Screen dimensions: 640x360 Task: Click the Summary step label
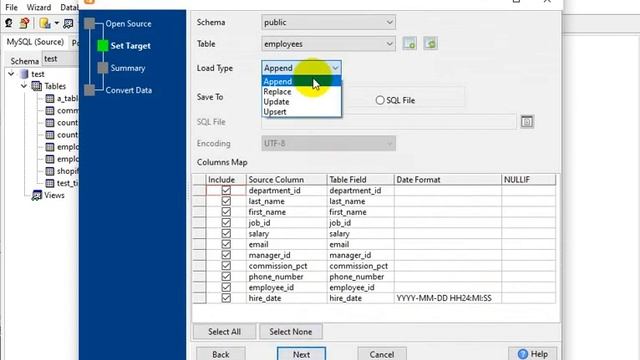point(128,68)
